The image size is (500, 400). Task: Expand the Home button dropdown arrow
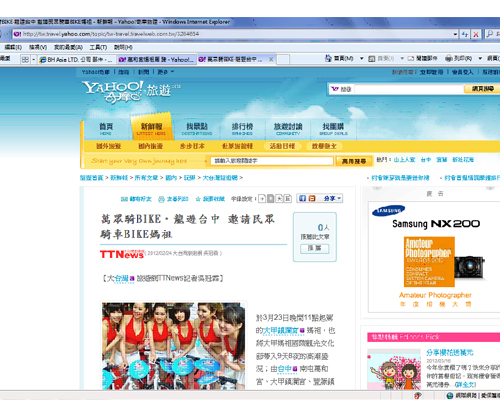(x=361, y=59)
